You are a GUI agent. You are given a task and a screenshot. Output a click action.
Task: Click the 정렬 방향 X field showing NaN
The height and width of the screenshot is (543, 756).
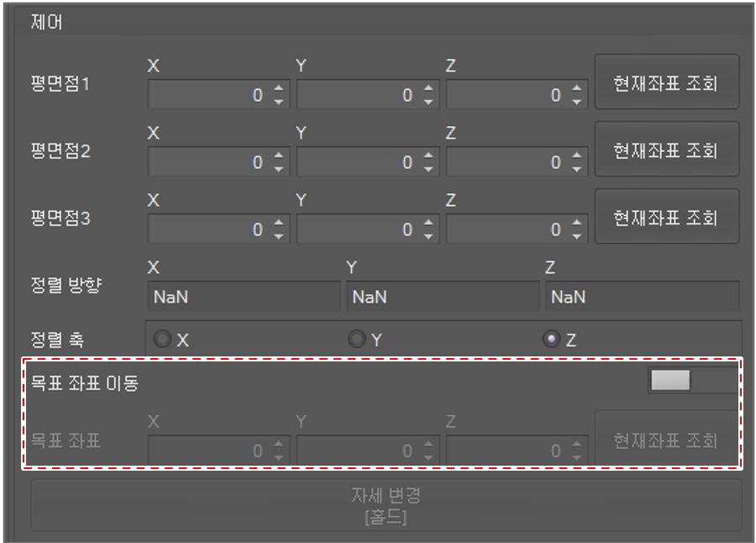(x=244, y=297)
